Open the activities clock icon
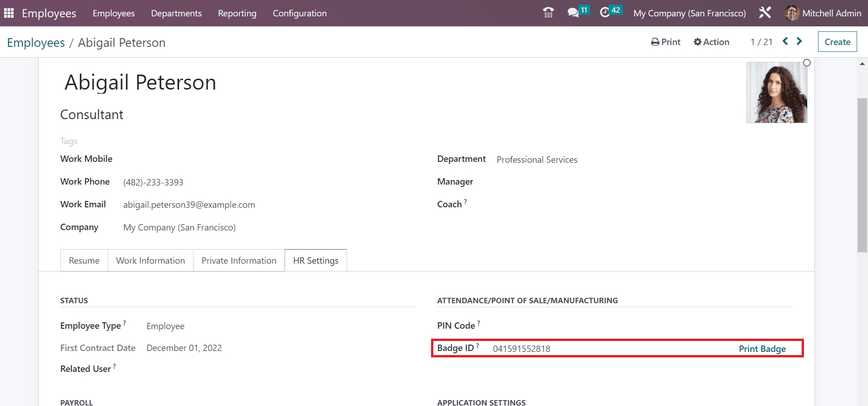This screenshot has width=868, height=406. point(605,13)
